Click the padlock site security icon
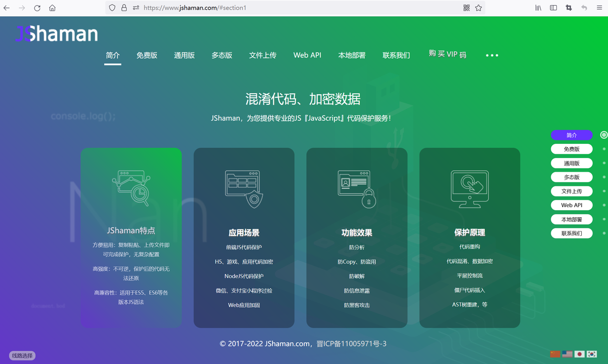 point(124,8)
